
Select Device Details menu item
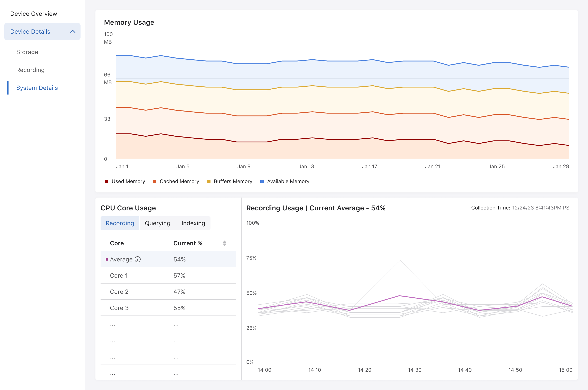(42, 32)
